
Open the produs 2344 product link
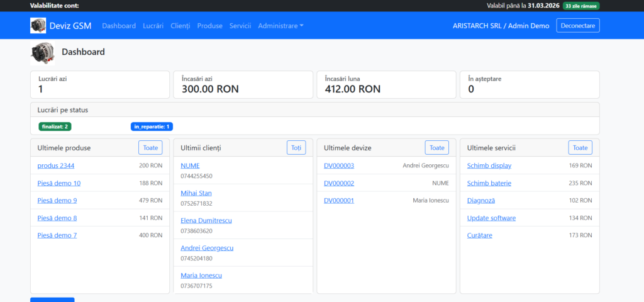[x=56, y=165]
